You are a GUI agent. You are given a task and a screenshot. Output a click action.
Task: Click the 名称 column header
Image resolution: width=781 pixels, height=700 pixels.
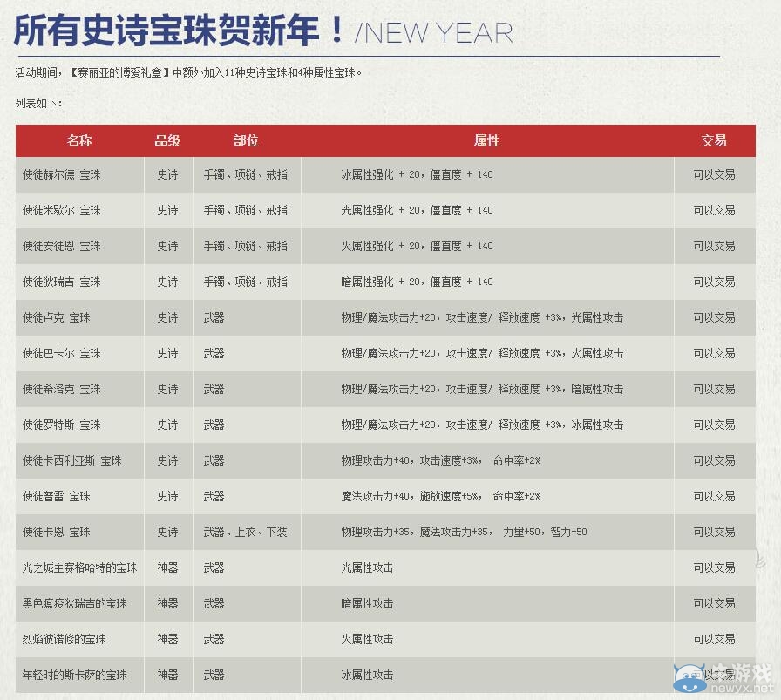(x=79, y=140)
